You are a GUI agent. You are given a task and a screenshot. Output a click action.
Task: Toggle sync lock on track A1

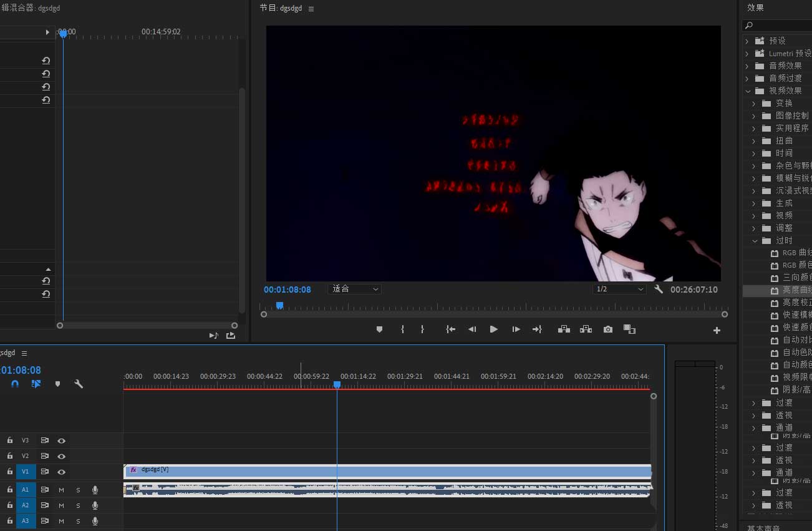click(x=45, y=490)
